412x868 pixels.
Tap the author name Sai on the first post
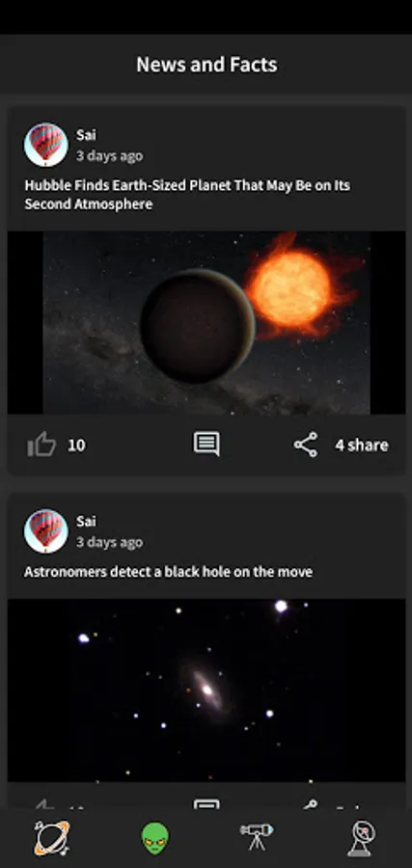(86, 134)
